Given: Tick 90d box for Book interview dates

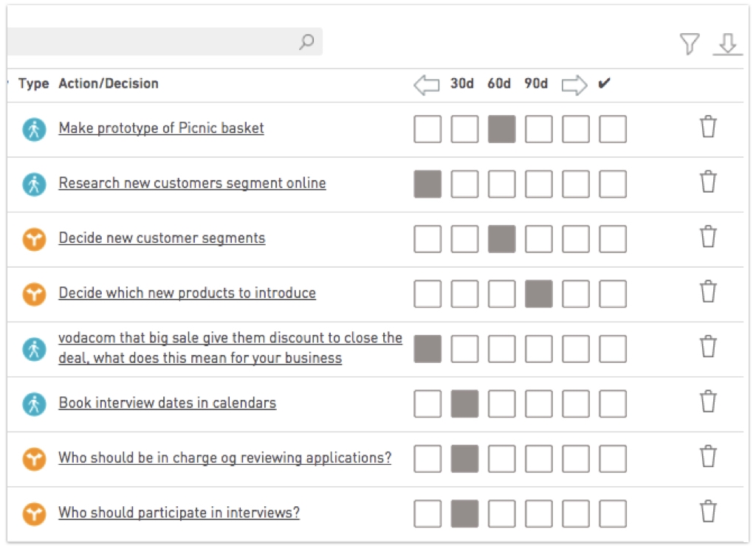Looking at the screenshot, I should click(538, 404).
